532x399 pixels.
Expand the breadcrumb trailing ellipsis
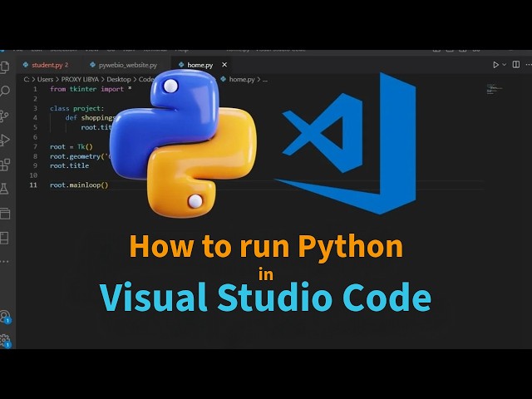click(x=265, y=80)
